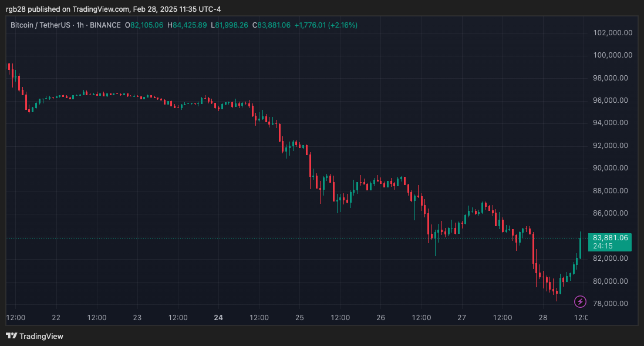The height and width of the screenshot is (346, 644).
Task: Click the low price value L81,998.26
Action: click(x=231, y=25)
